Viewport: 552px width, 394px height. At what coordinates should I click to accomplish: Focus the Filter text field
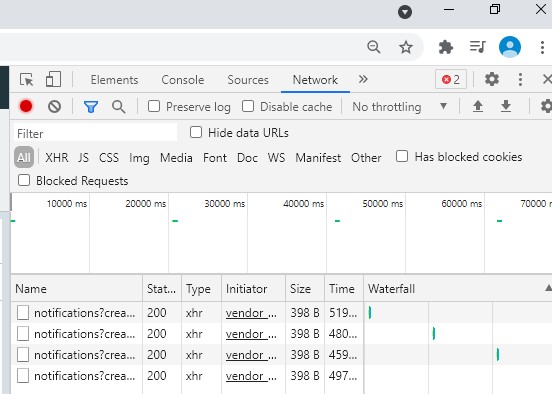coord(95,133)
